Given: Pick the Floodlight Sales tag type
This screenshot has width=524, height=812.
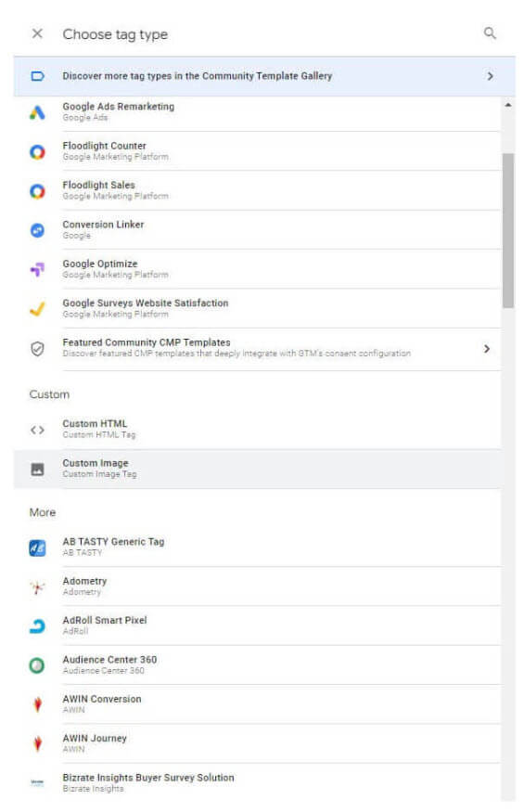Looking at the screenshot, I should coord(257,190).
